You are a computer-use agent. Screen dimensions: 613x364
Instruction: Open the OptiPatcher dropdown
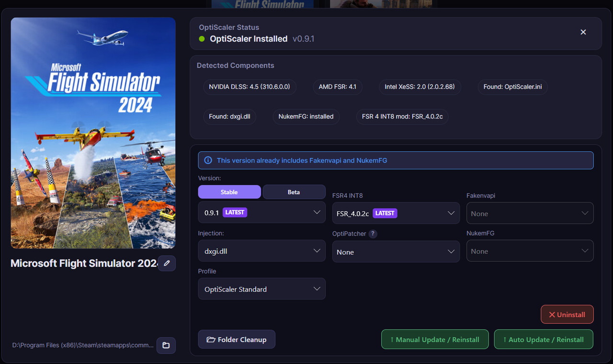click(x=396, y=251)
